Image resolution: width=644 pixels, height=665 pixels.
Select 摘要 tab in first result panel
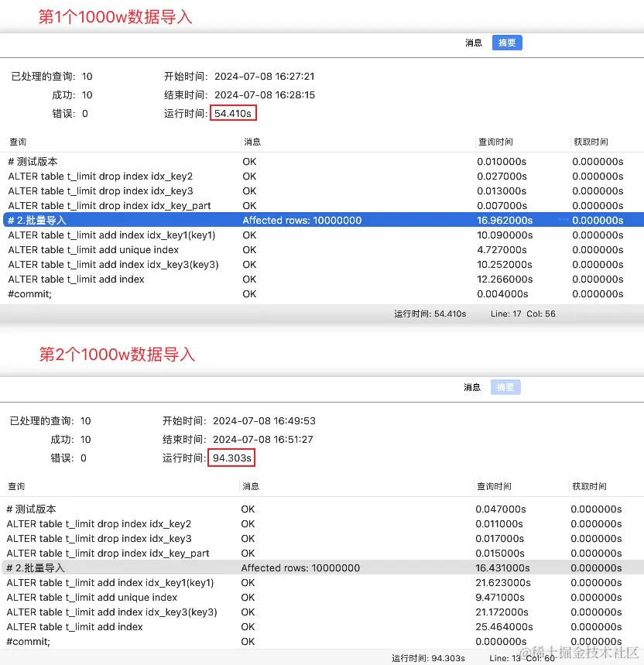pyautogui.click(x=507, y=43)
